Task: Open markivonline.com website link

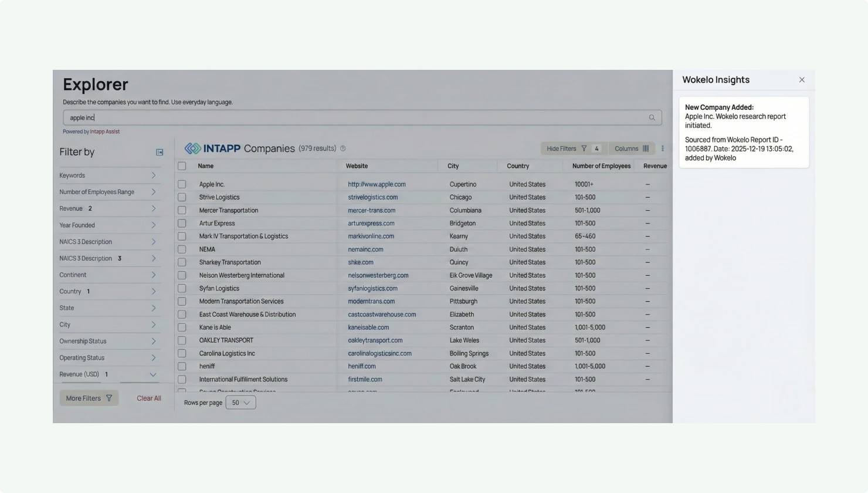Action: pyautogui.click(x=371, y=237)
